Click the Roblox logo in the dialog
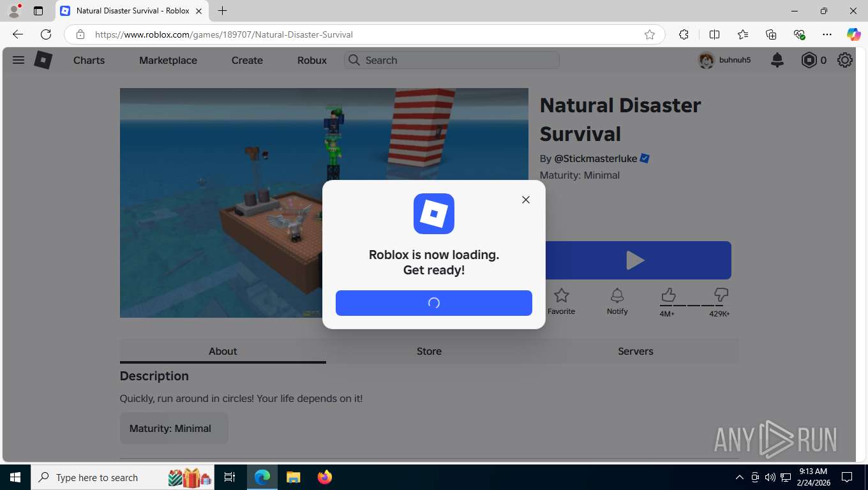Viewport: 868px width, 490px height. (434, 214)
